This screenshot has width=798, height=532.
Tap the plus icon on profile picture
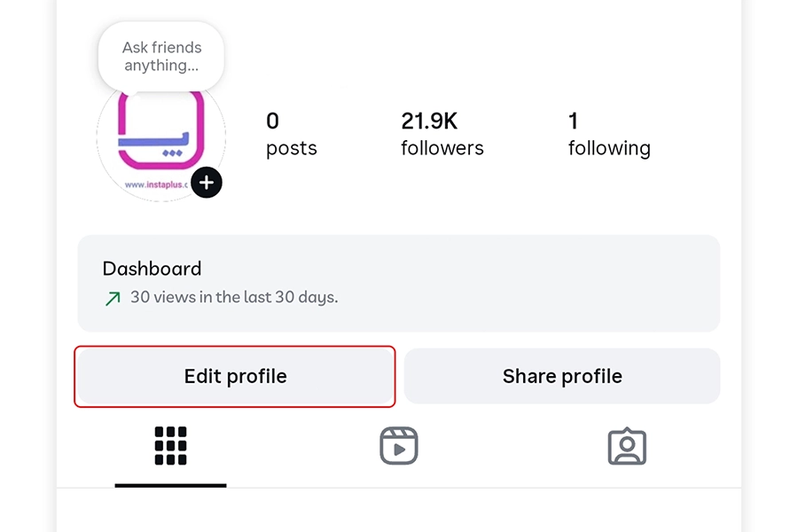[207, 183]
